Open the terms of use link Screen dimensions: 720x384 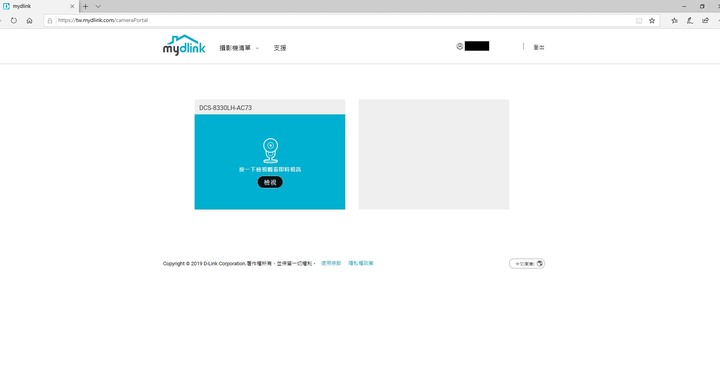331,263
